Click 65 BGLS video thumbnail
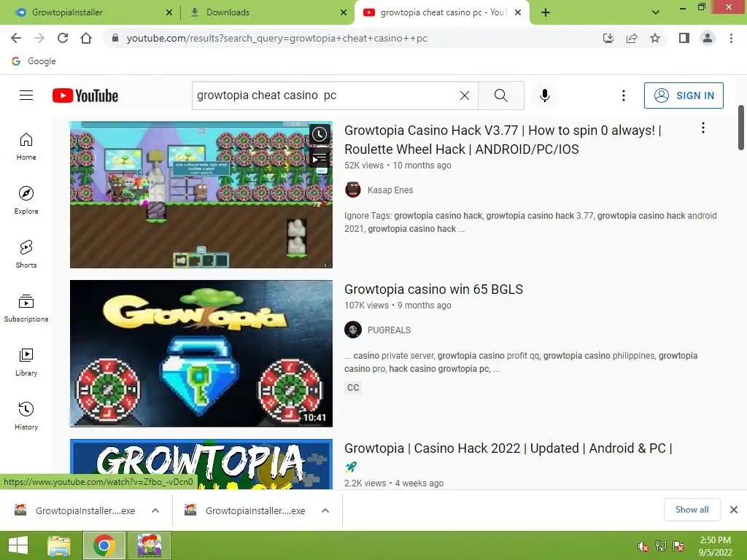The image size is (747, 560). click(201, 354)
